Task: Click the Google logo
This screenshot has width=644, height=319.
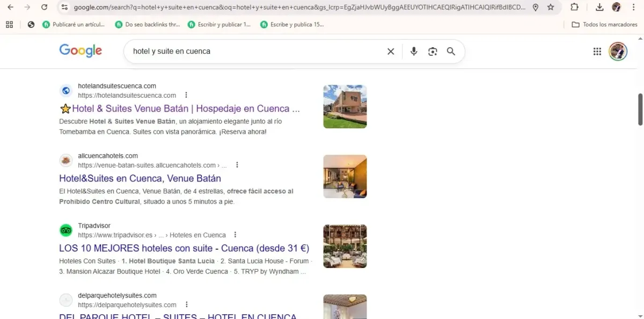Action: (80, 51)
